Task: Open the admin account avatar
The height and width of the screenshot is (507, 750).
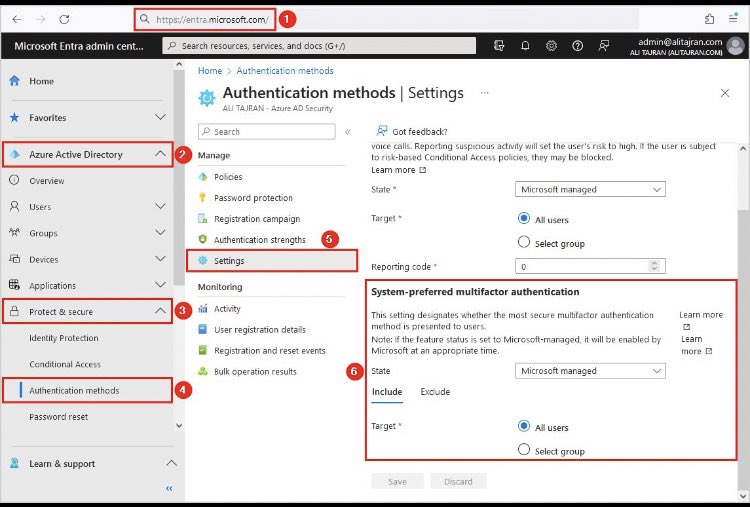Action: [x=735, y=46]
